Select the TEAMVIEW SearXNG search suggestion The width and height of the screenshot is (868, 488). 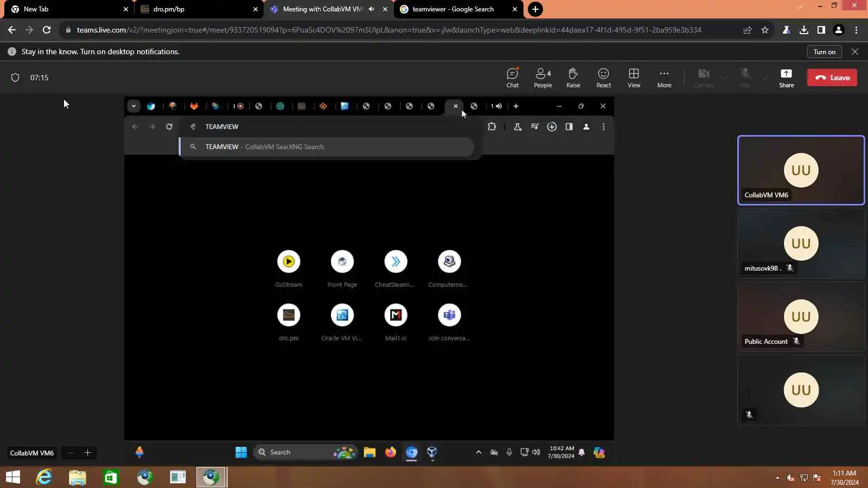pos(327,147)
